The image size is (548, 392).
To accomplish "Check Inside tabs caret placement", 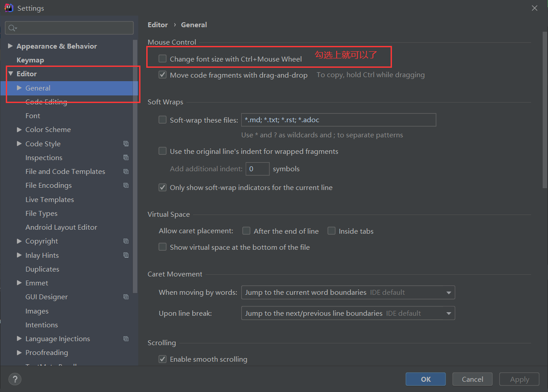I will tap(331, 231).
